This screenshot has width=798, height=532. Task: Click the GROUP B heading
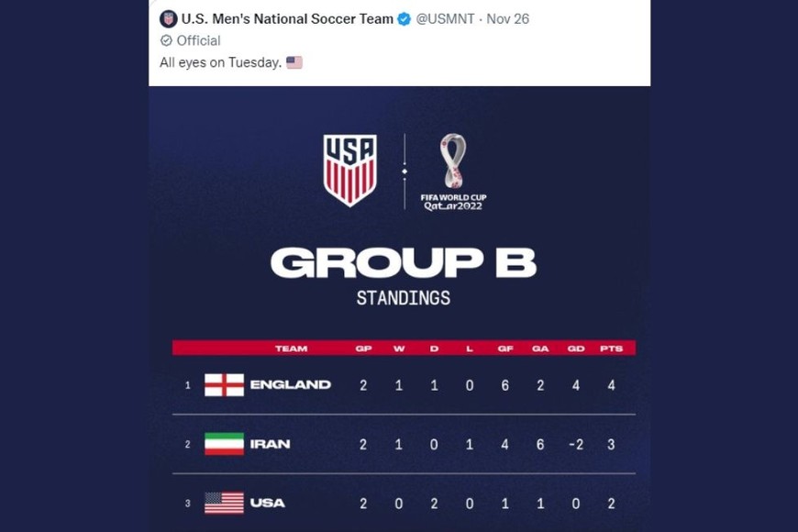pyautogui.click(x=403, y=263)
